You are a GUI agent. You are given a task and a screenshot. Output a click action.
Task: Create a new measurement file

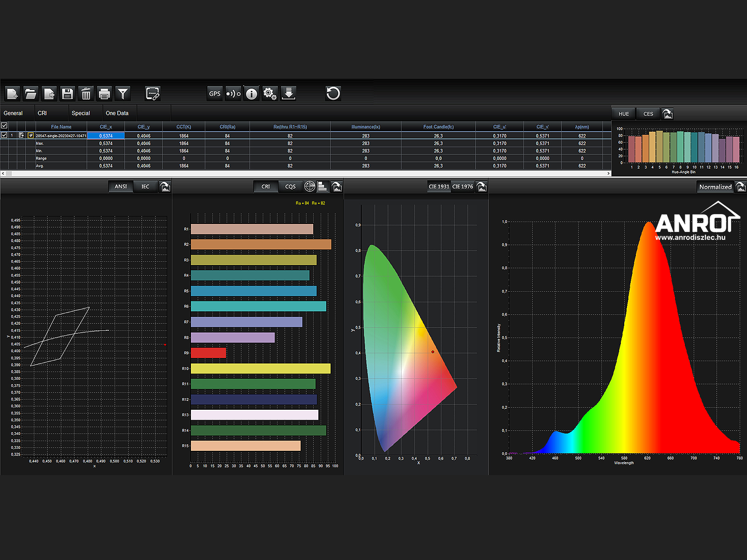pyautogui.click(x=13, y=94)
